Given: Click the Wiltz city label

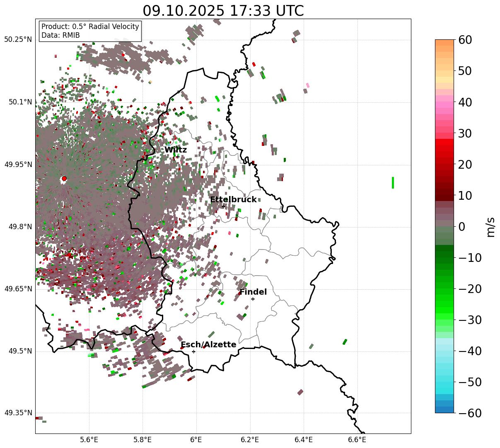Looking at the screenshot, I should (176, 150).
